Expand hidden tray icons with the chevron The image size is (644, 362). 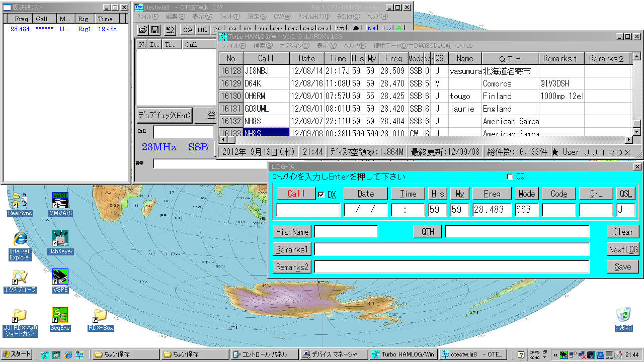coord(555,354)
